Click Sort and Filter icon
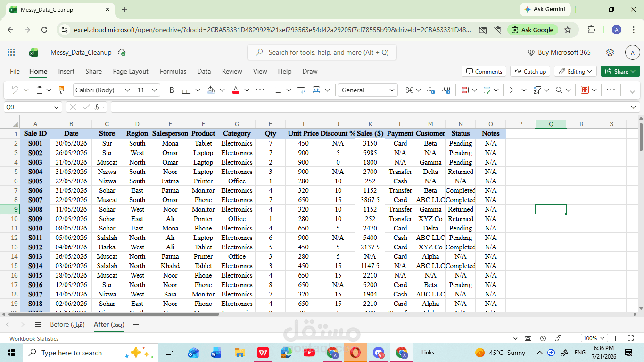The height and width of the screenshot is (362, 644). [x=537, y=90]
